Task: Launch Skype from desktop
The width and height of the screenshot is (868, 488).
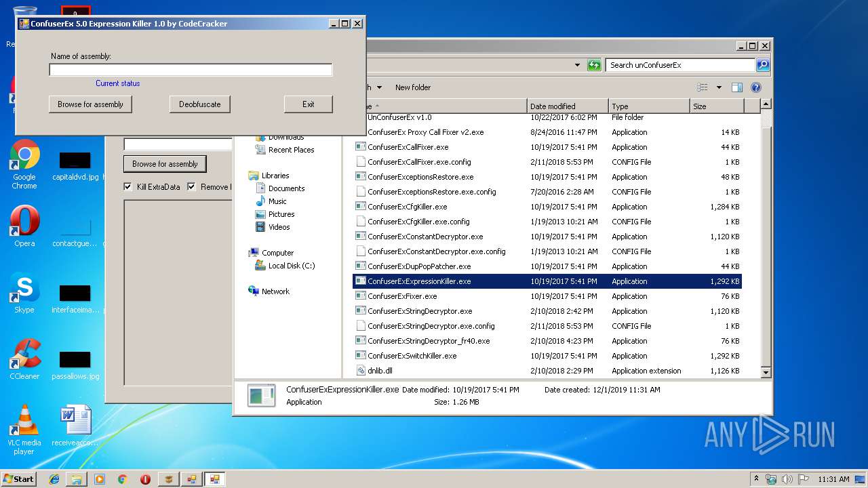Action: click(x=24, y=293)
